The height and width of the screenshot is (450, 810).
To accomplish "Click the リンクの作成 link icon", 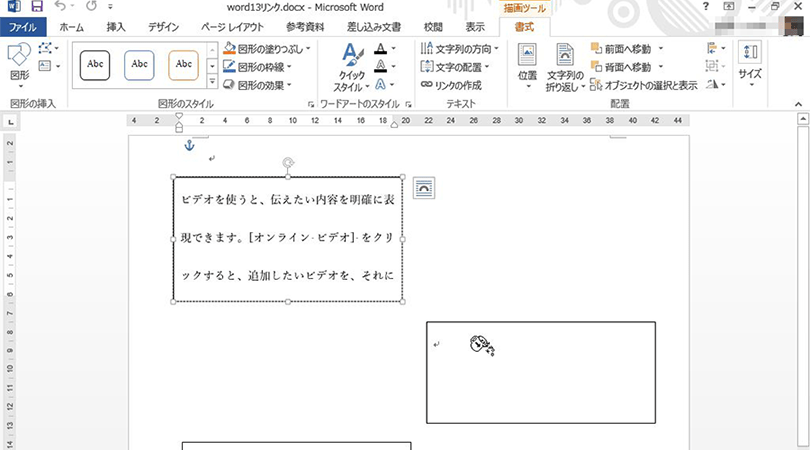I will tap(427, 85).
